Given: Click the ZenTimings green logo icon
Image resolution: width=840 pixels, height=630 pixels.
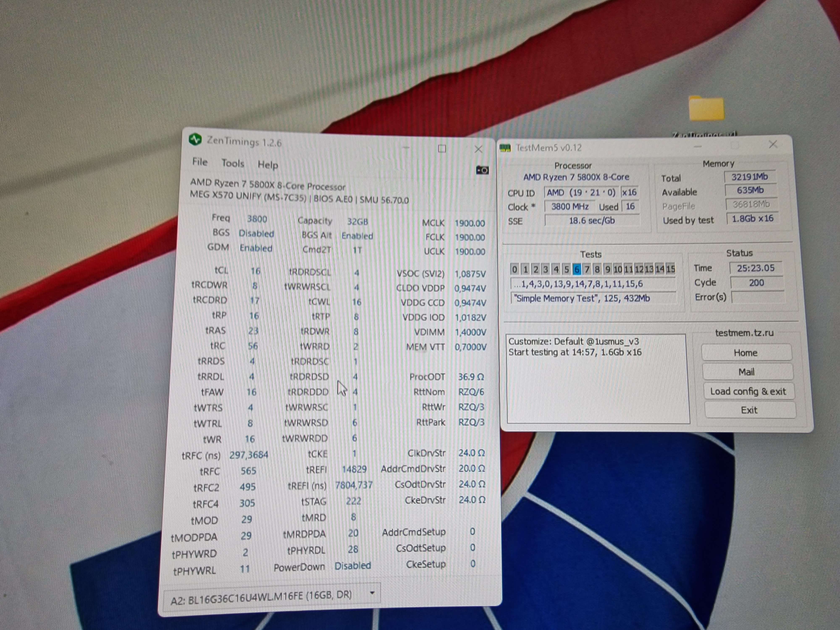Looking at the screenshot, I should pos(195,139).
